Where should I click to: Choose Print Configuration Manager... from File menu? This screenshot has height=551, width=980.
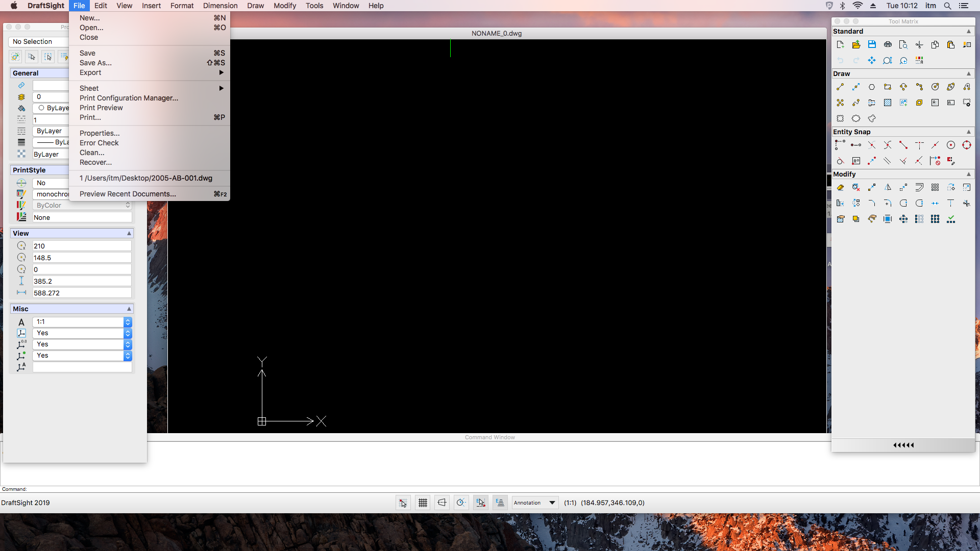150,98
